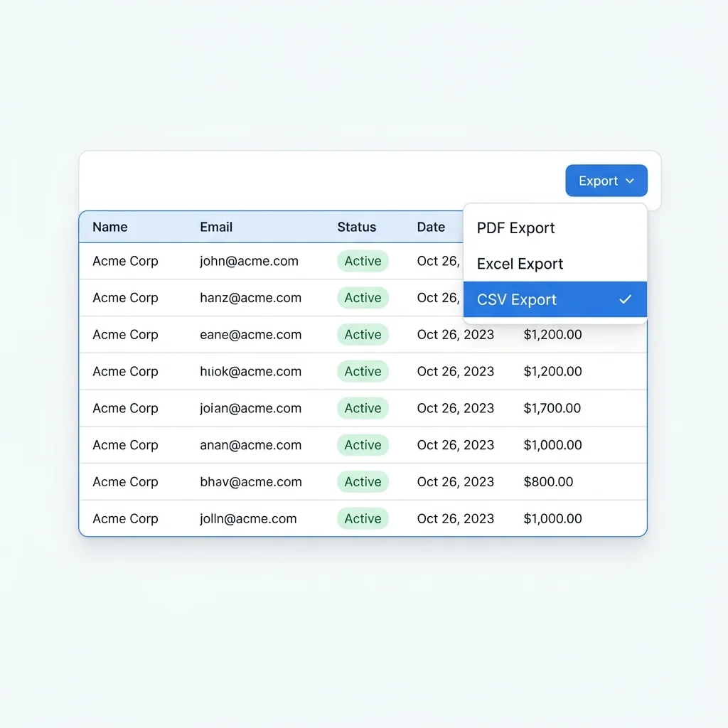The height and width of the screenshot is (728, 728).
Task: Click the Status column header
Action: coord(357,227)
